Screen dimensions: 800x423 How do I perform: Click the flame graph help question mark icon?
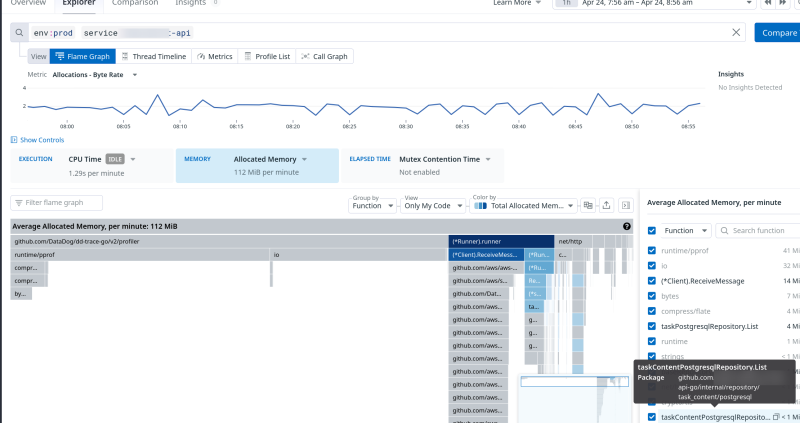coord(626,227)
